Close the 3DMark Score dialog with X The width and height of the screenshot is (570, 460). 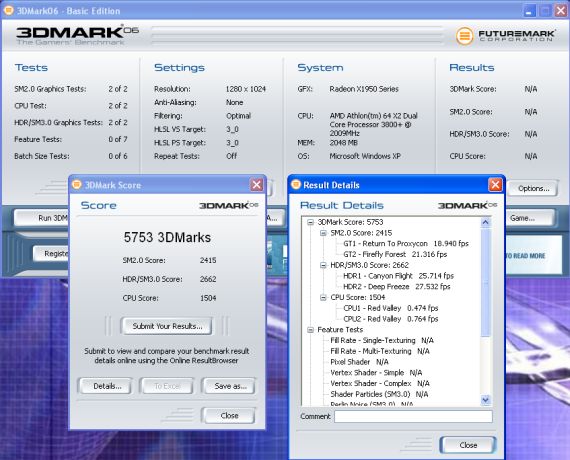coord(257,185)
